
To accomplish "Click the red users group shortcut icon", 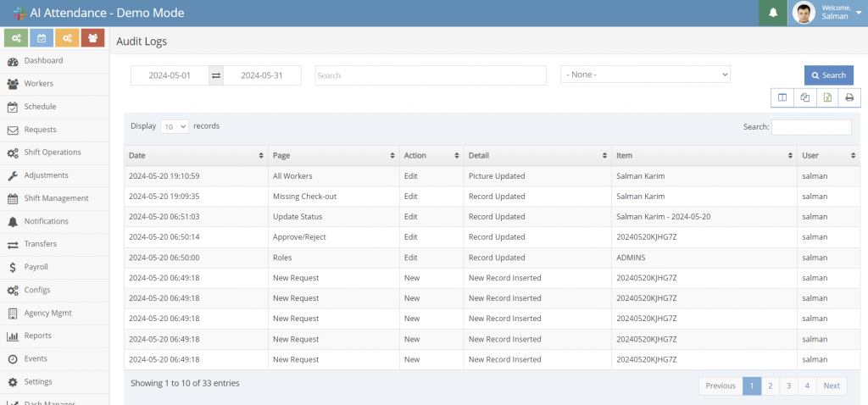I will [93, 38].
